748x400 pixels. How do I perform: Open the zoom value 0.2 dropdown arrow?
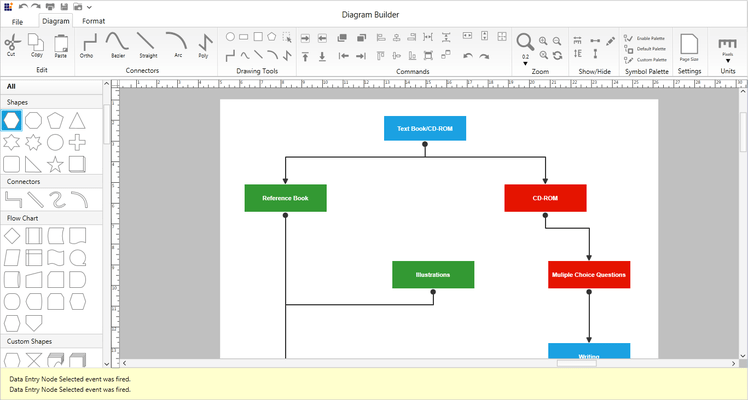coord(525,63)
